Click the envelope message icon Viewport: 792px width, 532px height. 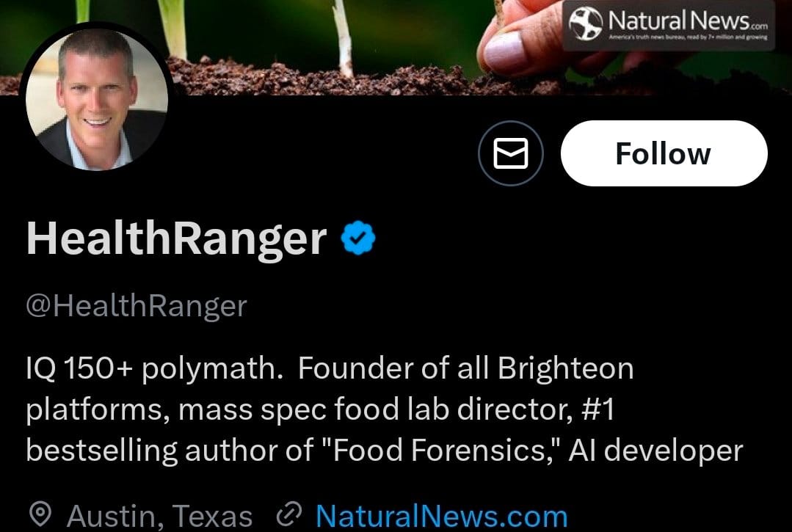pyautogui.click(x=510, y=154)
